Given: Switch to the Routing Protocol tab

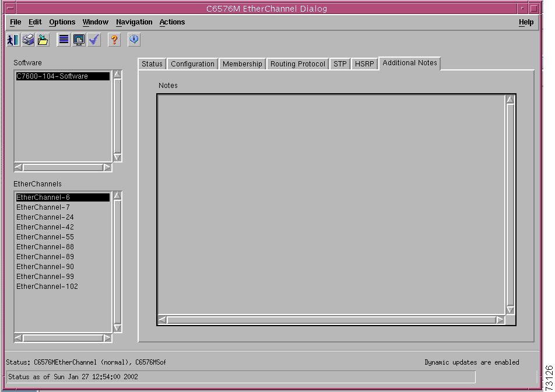Looking at the screenshot, I should [298, 64].
